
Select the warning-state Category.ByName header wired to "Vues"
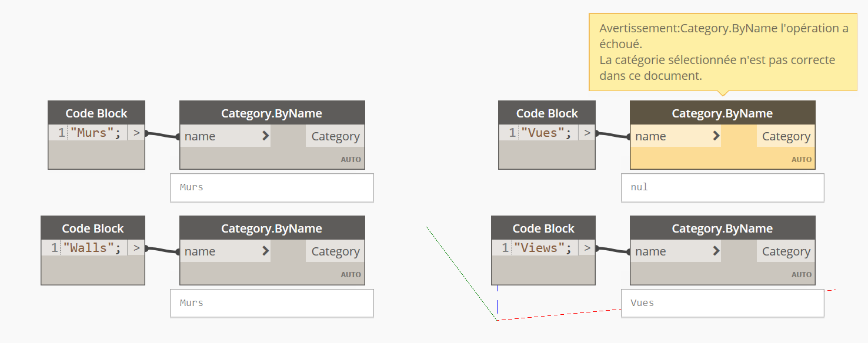coord(722,113)
